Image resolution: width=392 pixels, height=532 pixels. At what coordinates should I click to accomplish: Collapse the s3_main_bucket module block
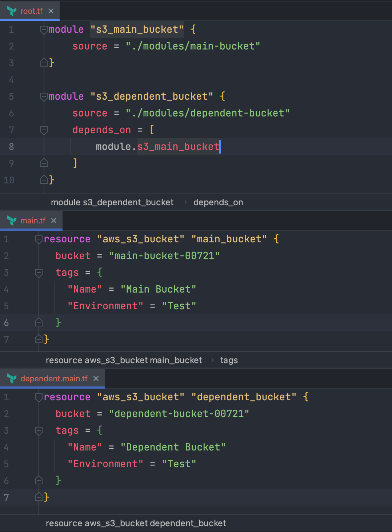tap(43, 29)
